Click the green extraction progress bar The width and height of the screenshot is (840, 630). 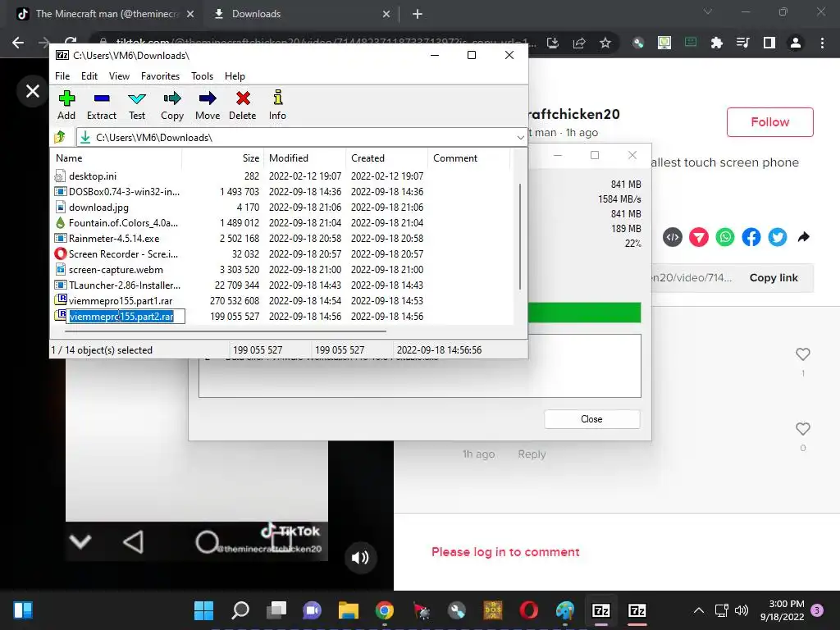click(x=584, y=313)
